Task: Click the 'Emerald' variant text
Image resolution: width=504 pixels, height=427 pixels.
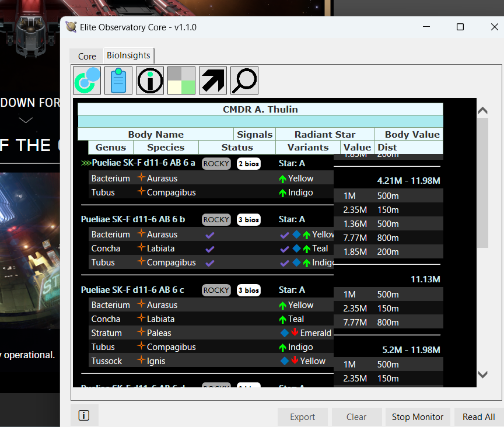Action: pos(316,333)
